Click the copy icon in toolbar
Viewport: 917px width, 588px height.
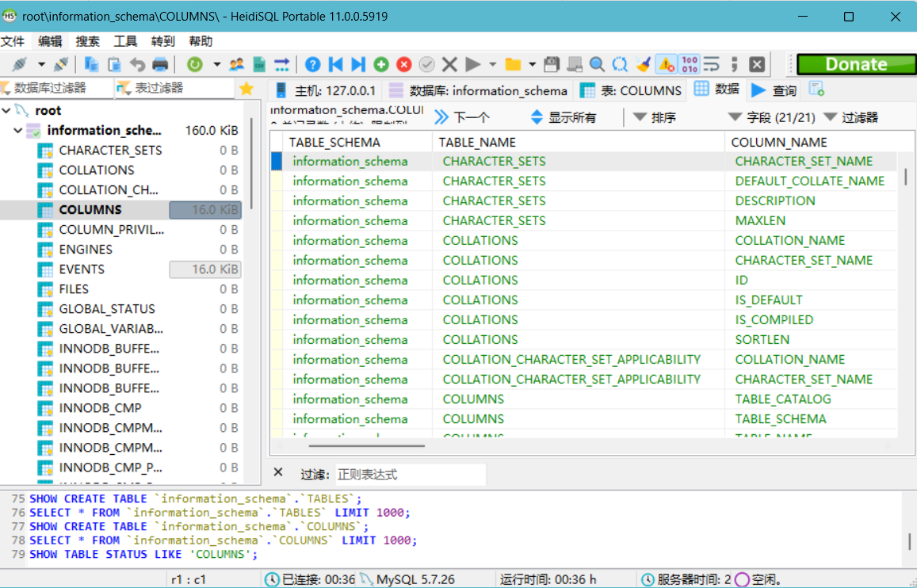pyautogui.click(x=91, y=63)
